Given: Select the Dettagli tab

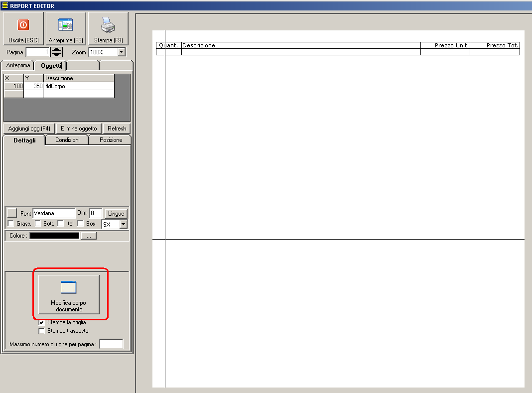Looking at the screenshot, I should (x=24, y=140).
